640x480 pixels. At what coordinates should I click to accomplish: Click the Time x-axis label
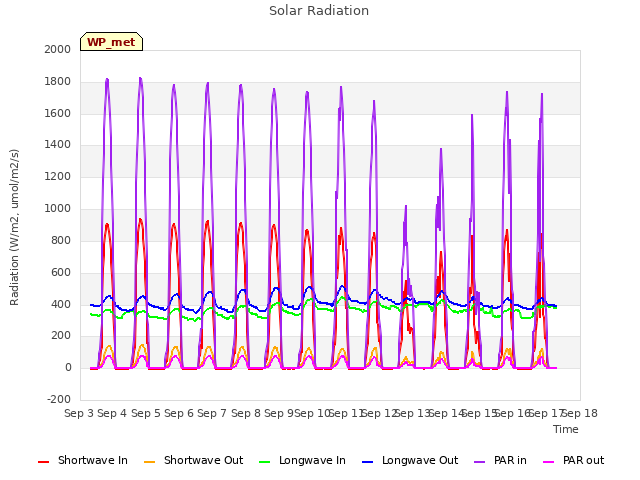(x=566, y=429)
